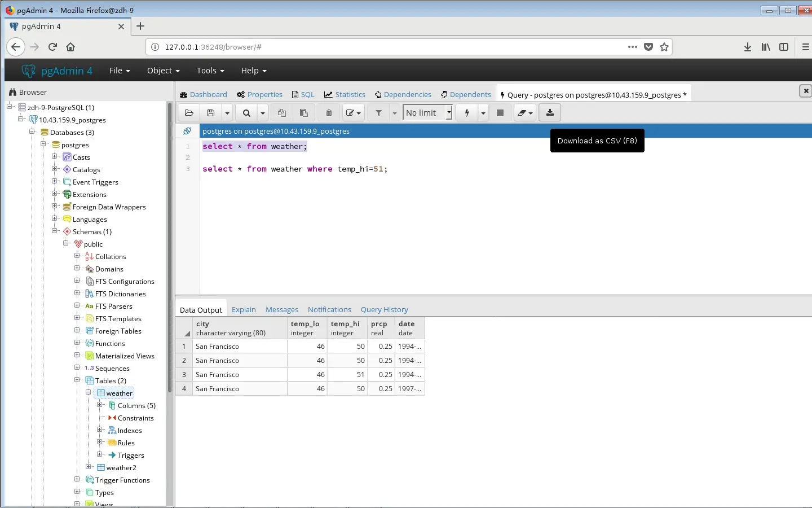The width and height of the screenshot is (812, 508).
Task: Select the Materialized Views tree item
Action: pos(124,356)
